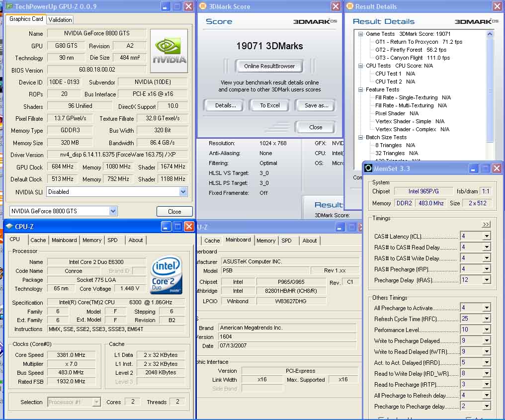Open SPD tab in front CPU-Z
The height and width of the screenshot is (420, 505).
(x=112, y=240)
